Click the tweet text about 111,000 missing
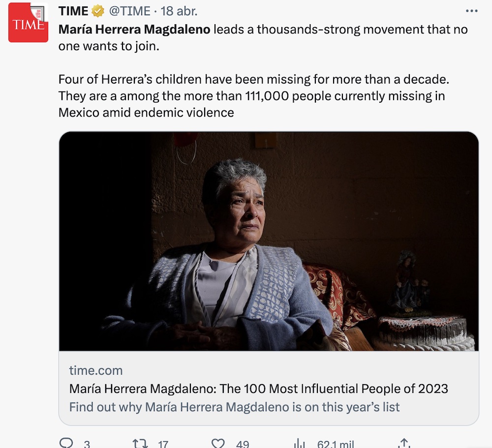This screenshot has height=448, width=492. pos(251,95)
